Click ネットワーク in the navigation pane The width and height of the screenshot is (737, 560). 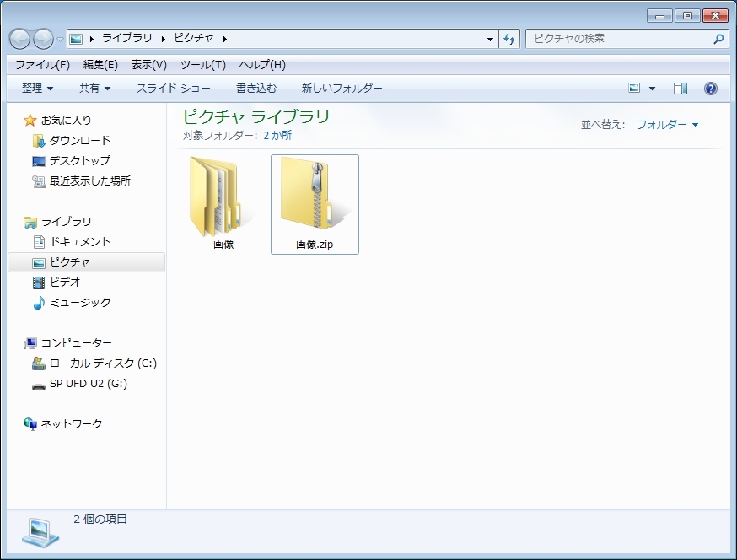pyautogui.click(x=72, y=423)
